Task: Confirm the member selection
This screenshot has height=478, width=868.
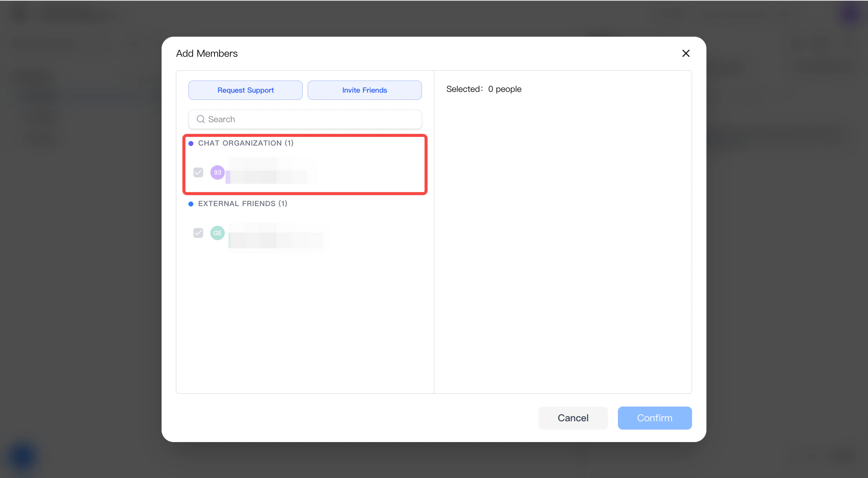Action: (x=655, y=418)
